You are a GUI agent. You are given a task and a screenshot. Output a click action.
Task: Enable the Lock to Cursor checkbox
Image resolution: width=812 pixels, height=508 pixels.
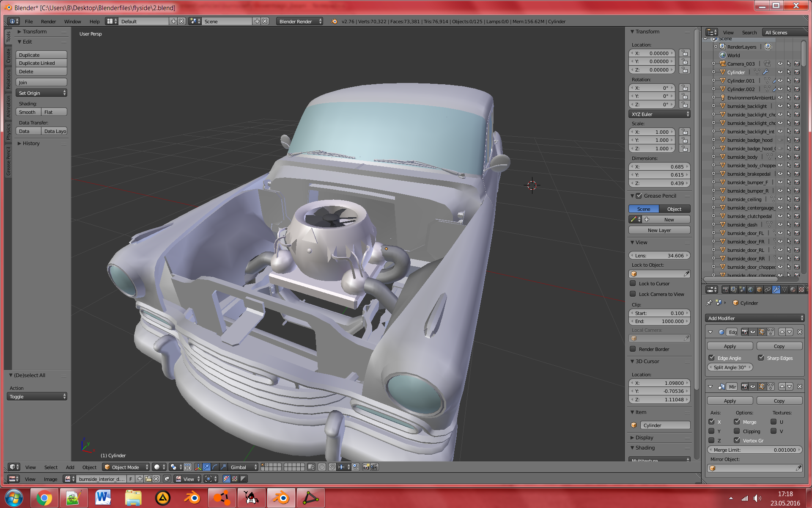click(x=633, y=284)
